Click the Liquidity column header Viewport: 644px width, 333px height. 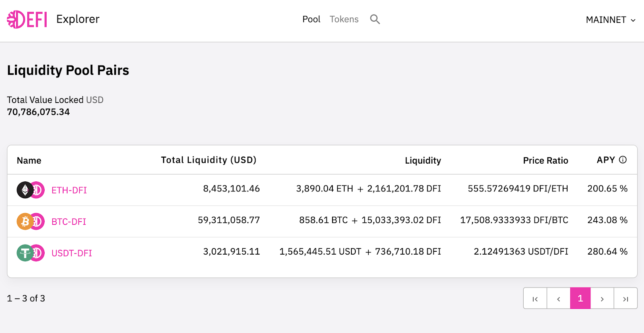tap(423, 160)
